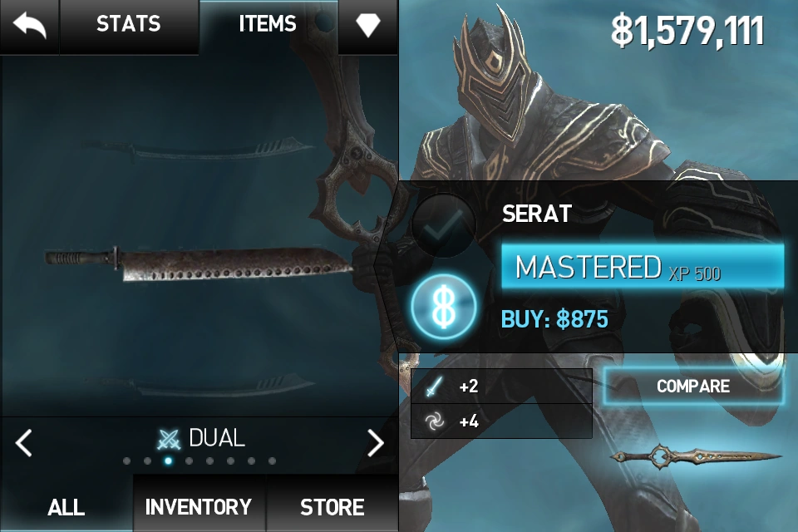
Task: Open the INVENTORY filter tab
Action: point(199,507)
